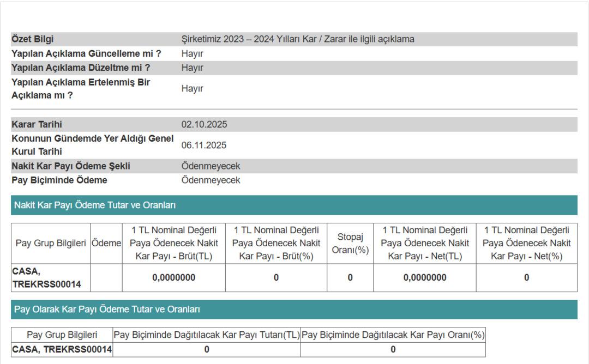Click the "Yapılan Açıklama Ertelenmiş Bir Açıklama mı ?" label

pyautogui.click(x=81, y=88)
